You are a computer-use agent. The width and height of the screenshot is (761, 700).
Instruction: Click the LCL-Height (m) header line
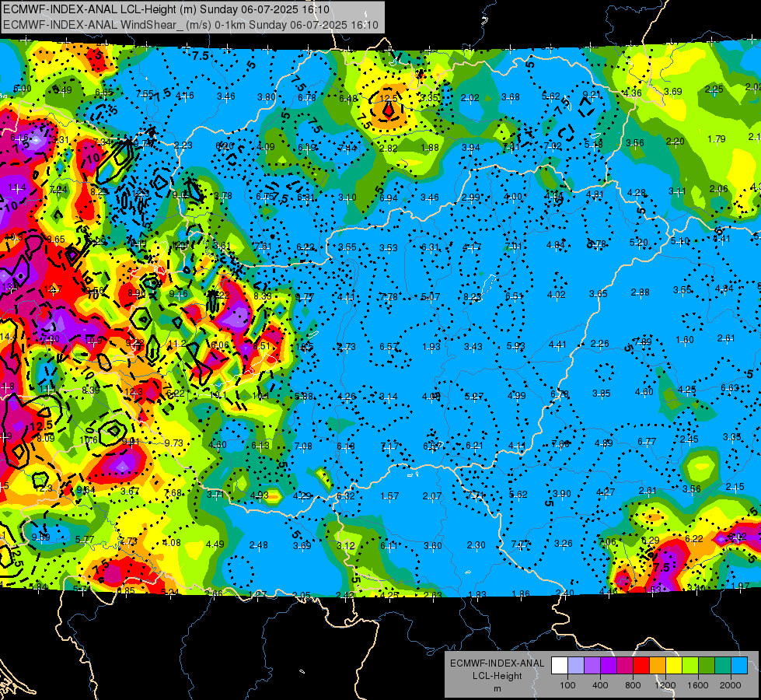pos(166,9)
